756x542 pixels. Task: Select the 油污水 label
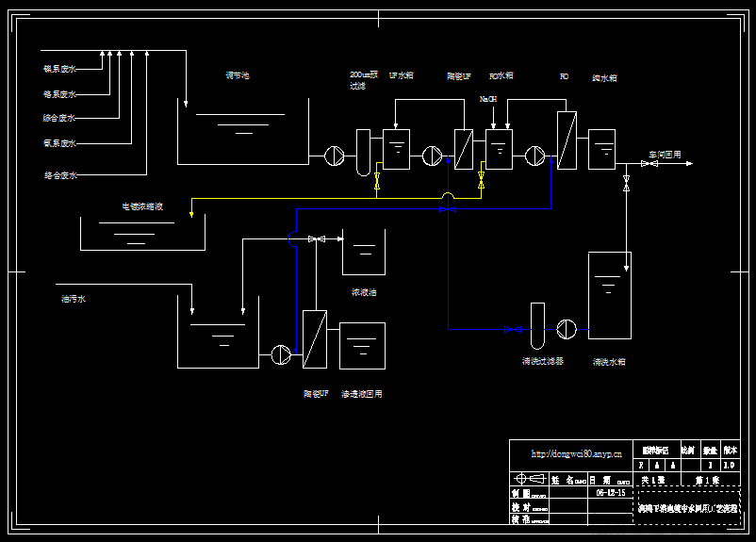pos(74,299)
